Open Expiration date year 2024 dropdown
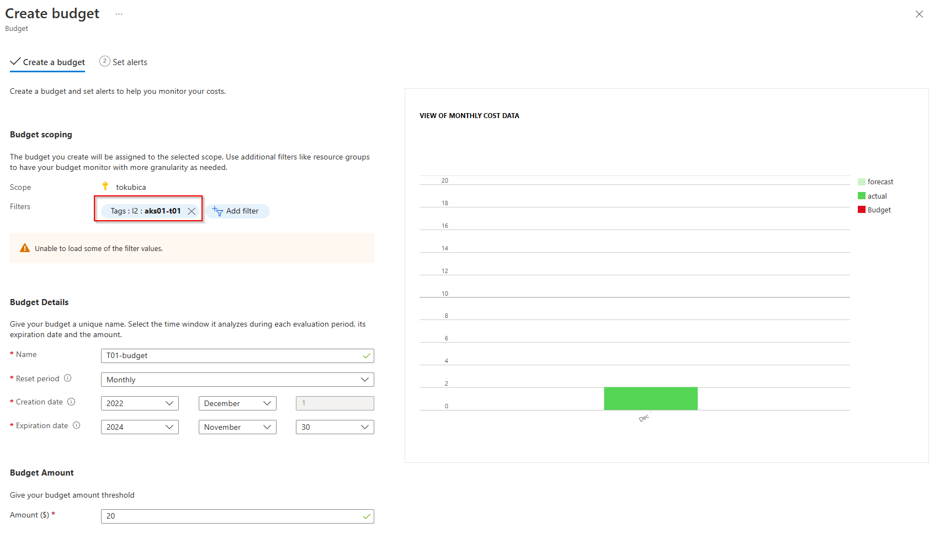The image size is (934, 560). (x=140, y=427)
